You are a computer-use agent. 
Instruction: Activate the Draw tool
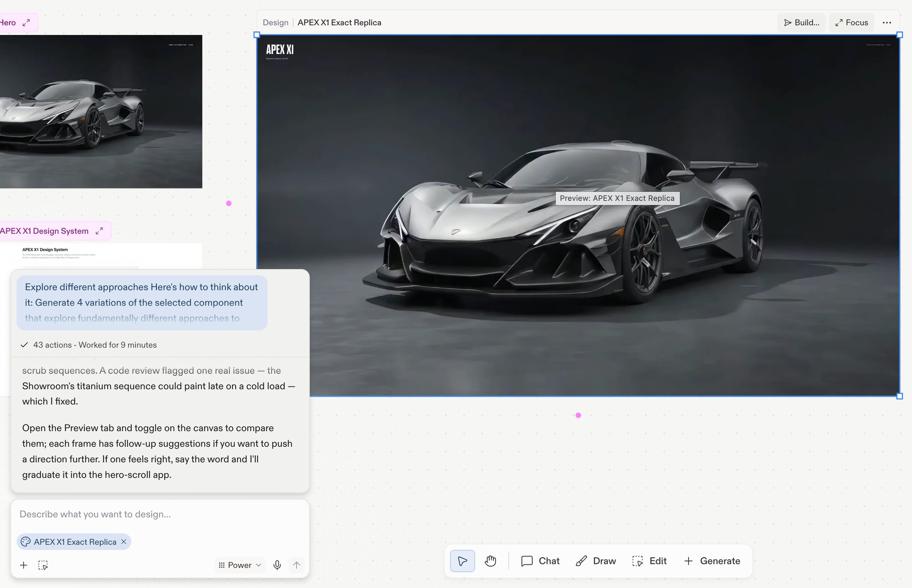click(596, 561)
